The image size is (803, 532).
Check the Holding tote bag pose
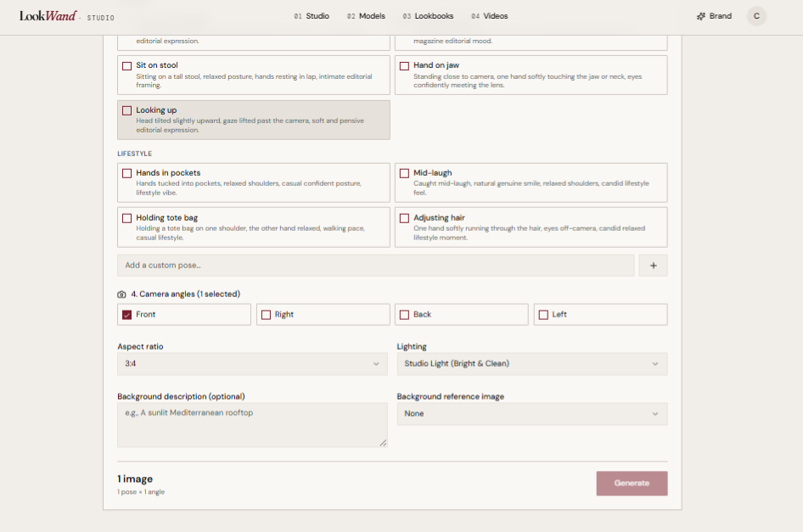[127, 218]
